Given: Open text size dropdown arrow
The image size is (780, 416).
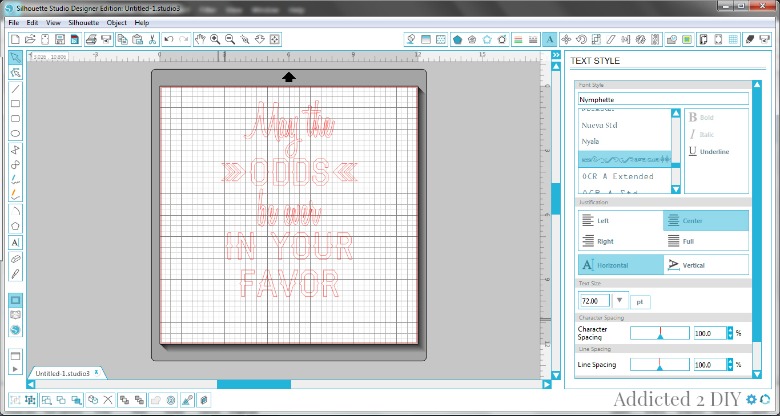Looking at the screenshot, I should tap(619, 300).
